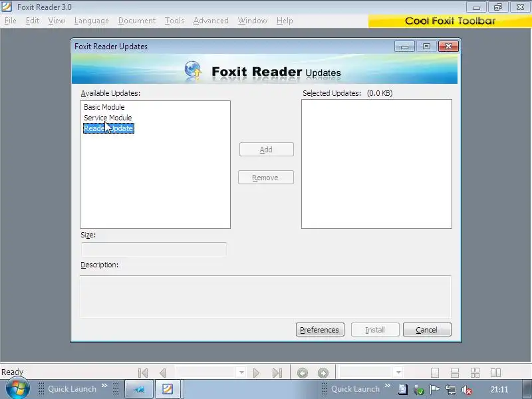532x399 pixels.
Task: Open the Tools menu
Action: pos(174,21)
